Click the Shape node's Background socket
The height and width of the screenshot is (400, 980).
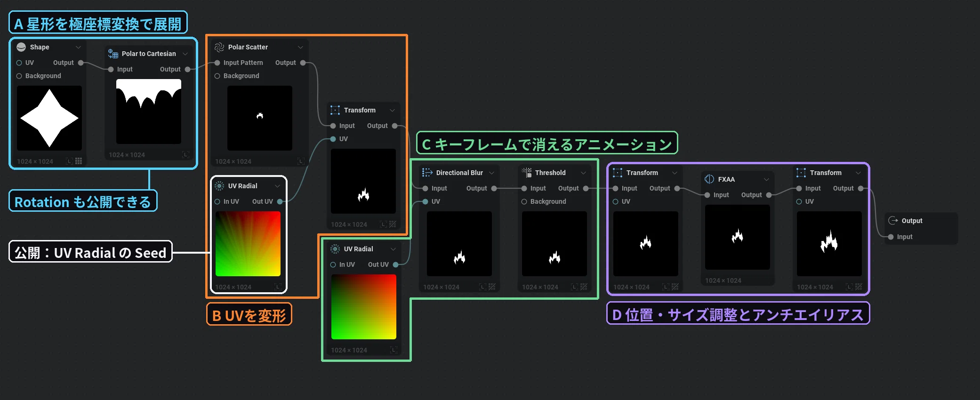click(x=19, y=76)
